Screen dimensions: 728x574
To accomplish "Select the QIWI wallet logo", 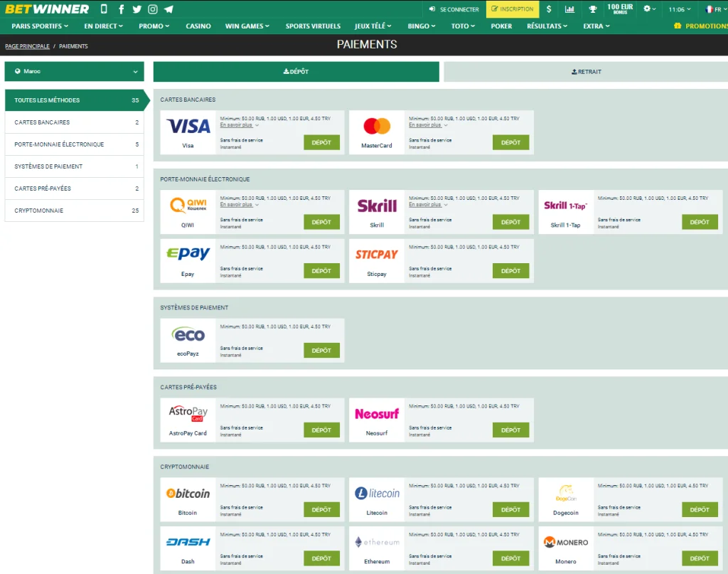I will pyautogui.click(x=188, y=205).
